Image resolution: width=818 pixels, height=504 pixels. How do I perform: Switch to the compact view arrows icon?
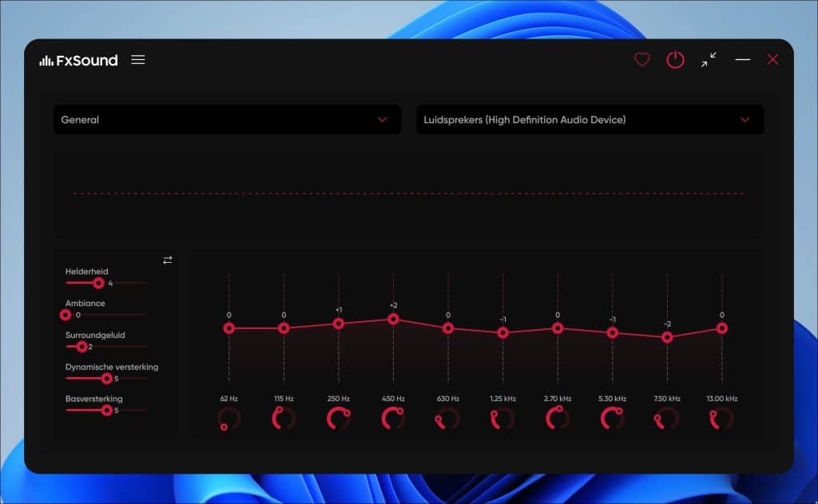pyautogui.click(x=709, y=59)
